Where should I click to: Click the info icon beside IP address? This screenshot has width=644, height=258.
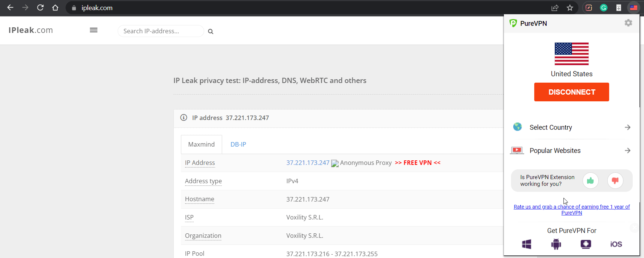pyautogui.click(x=184, y=117)
